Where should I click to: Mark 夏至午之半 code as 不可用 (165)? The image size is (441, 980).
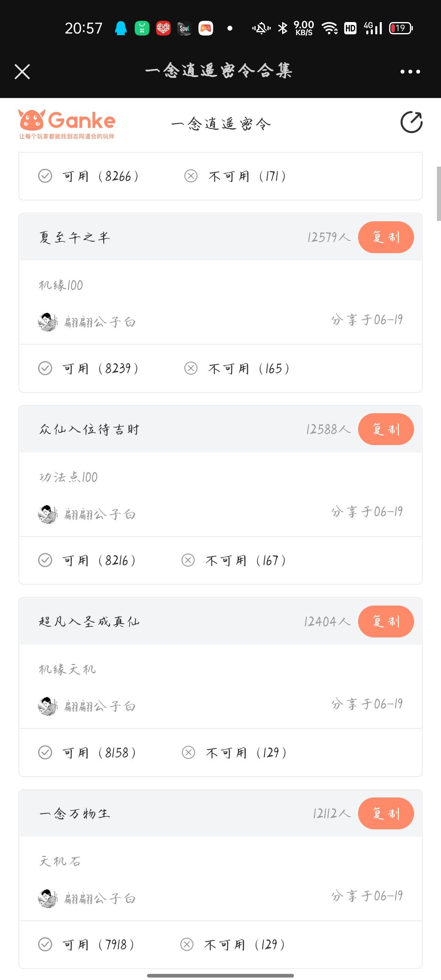[236, 368]
